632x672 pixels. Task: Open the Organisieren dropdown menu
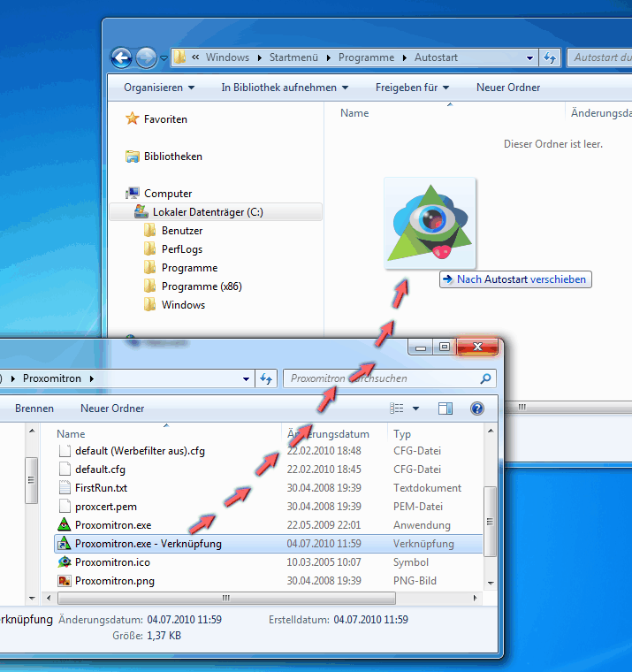159,88
